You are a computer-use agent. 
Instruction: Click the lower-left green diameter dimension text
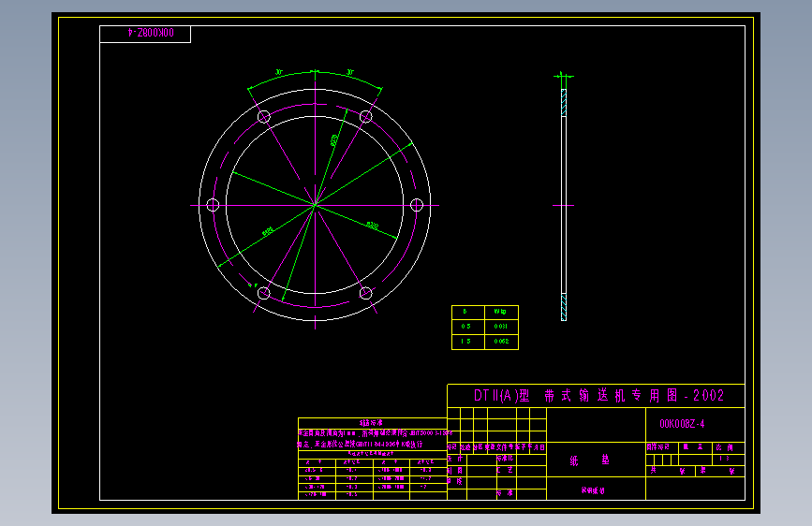pyautogui.click(x=268, y=231)
